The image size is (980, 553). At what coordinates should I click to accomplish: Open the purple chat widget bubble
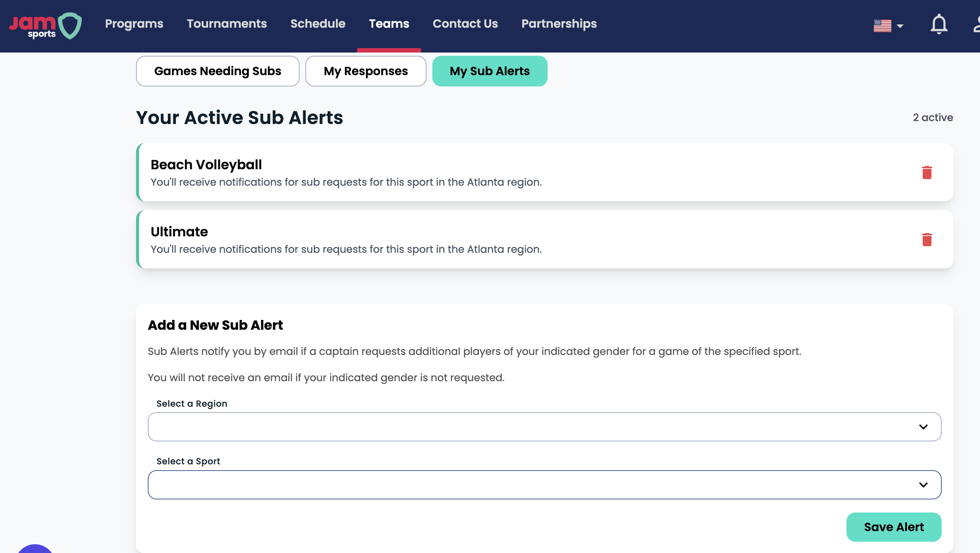point(35,548)
